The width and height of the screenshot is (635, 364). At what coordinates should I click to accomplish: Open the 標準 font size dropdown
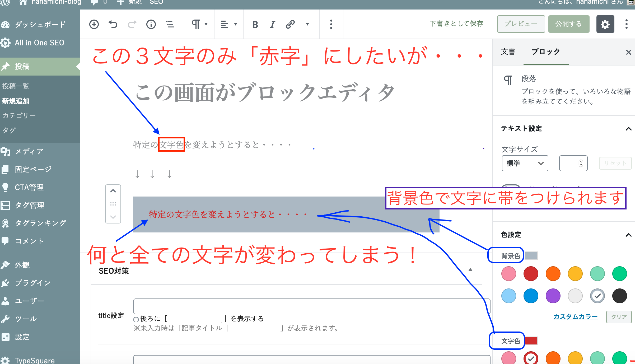525,163
